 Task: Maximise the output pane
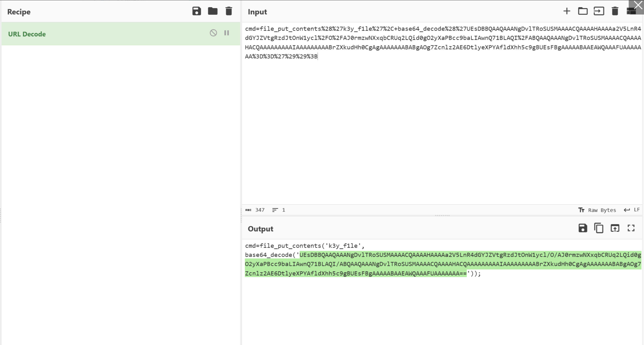click(x=631, y=228)
